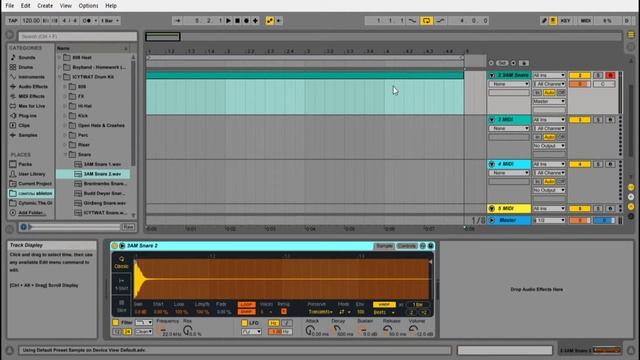Toggle the Draw Mode pencil button
Viewport: 640px width, 360px height.
tap(544, 20)
